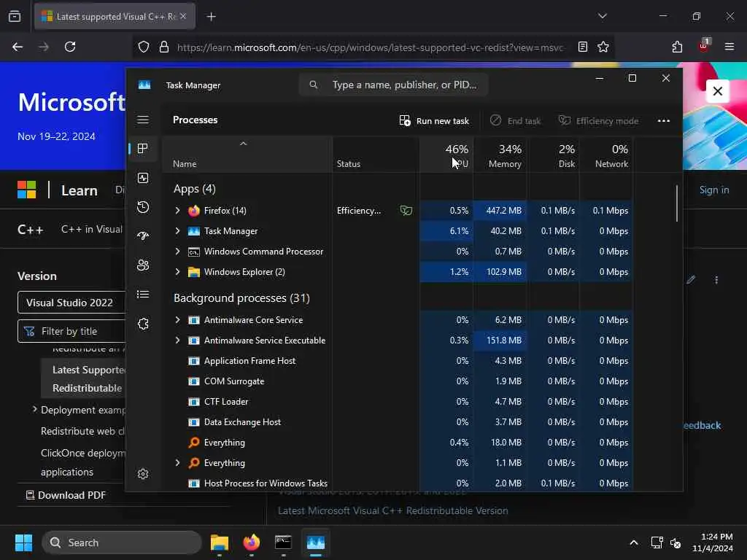
Task: Open the Visual Studio 2022 version dropdown
Action: point(71,303)
